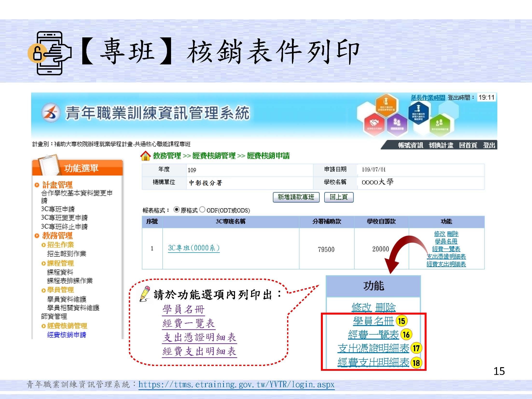Click the purple hexagon program icon
532x399 pixels.
tap(397, 124)
